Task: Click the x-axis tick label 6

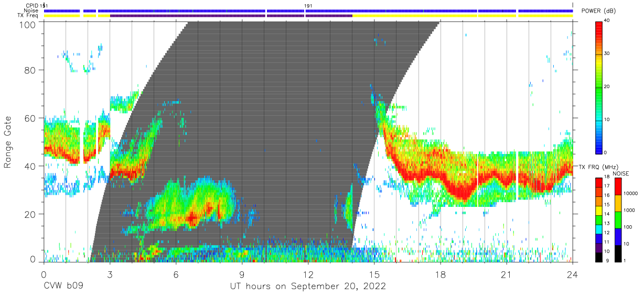Action: pyautogui.click(x=176, y=274)
